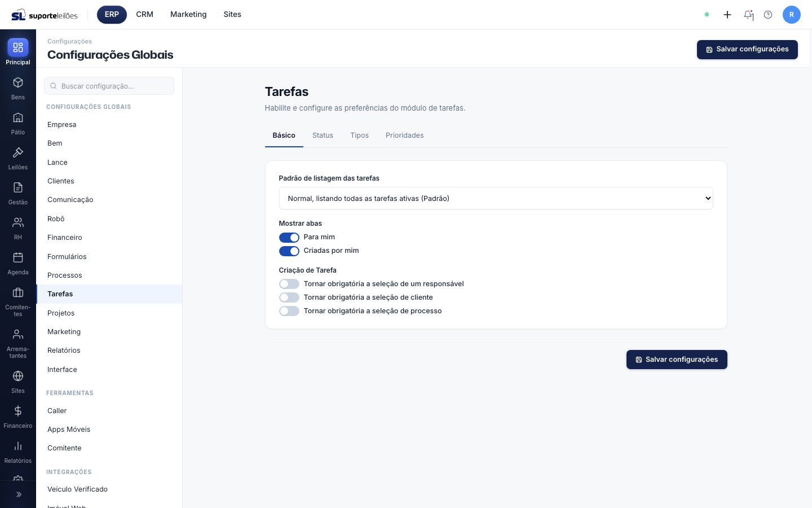Toggle Criadas por mim switch
The image size is (812, 508).
point(289,251)
